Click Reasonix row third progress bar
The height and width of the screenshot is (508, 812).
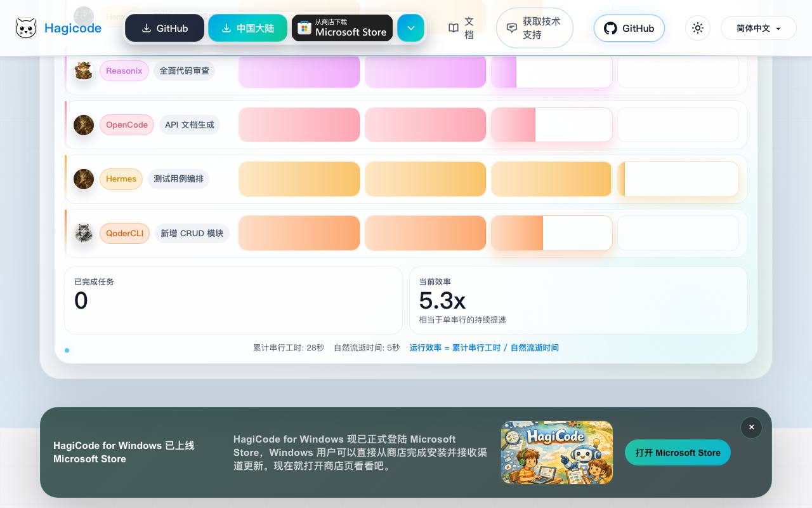[x=552, y=70]
